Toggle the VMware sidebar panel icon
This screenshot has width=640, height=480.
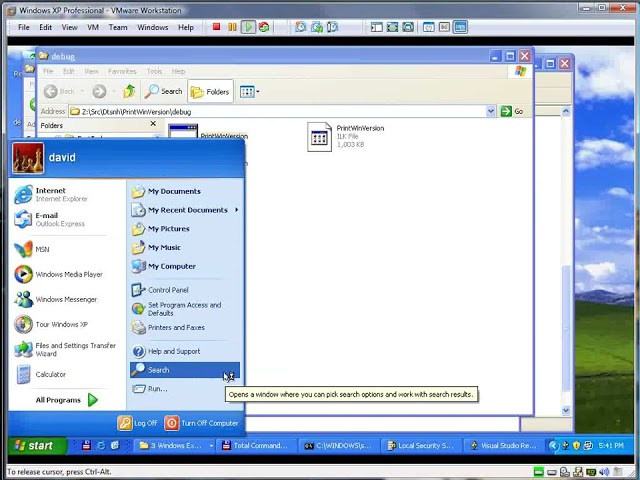tap(376, 27)
